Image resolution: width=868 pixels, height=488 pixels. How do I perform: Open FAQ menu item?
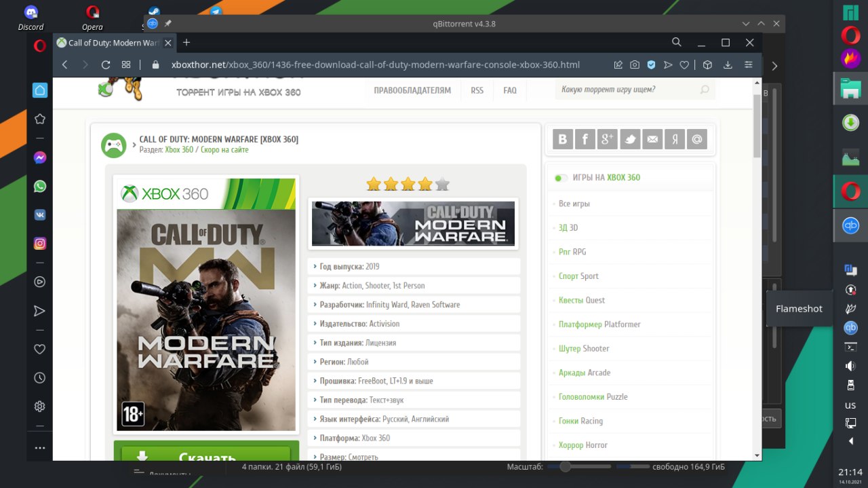click(x=510, y=90)
